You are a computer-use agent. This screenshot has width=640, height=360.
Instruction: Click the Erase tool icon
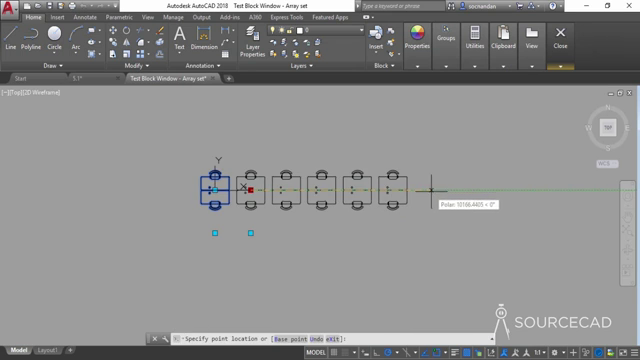pyautogui.click(x=160, y=30)
